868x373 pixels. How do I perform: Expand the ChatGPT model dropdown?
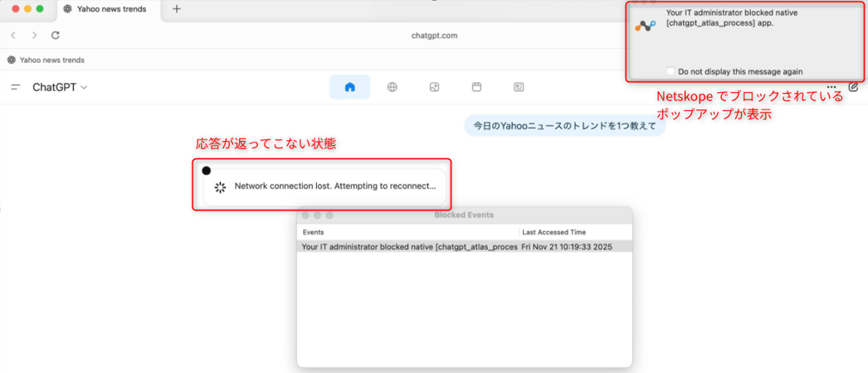60,87
